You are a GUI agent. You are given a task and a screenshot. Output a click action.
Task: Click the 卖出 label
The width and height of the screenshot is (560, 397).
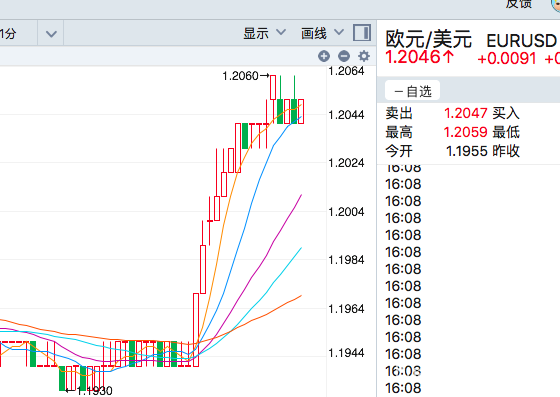pos(399,114)
